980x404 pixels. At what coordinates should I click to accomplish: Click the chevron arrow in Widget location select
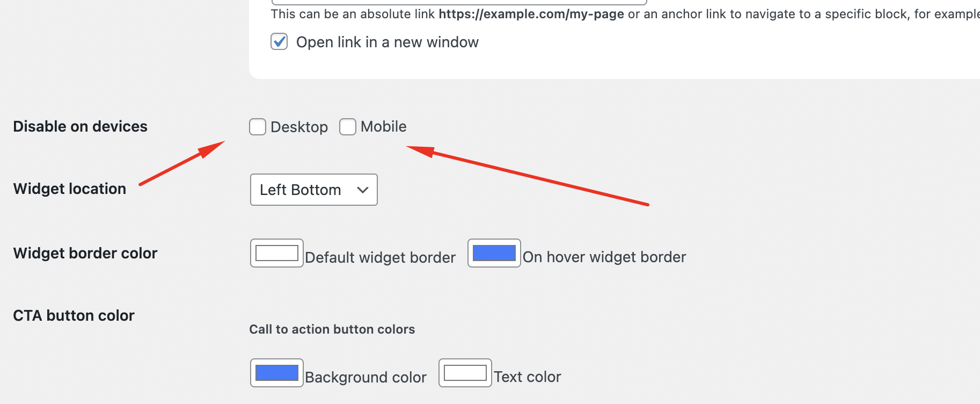(363, 190)
